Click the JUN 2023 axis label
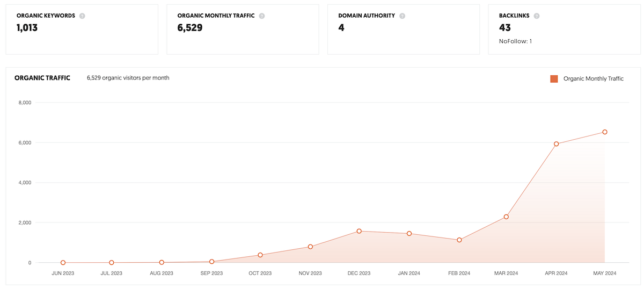The height and width of the screenshot is (288, 644). [x=63, y=273]
